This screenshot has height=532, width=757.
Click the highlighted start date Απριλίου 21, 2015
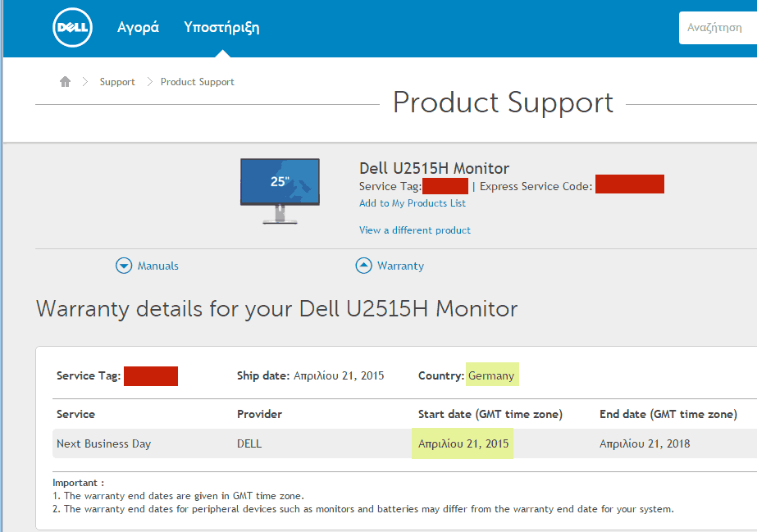463,443
